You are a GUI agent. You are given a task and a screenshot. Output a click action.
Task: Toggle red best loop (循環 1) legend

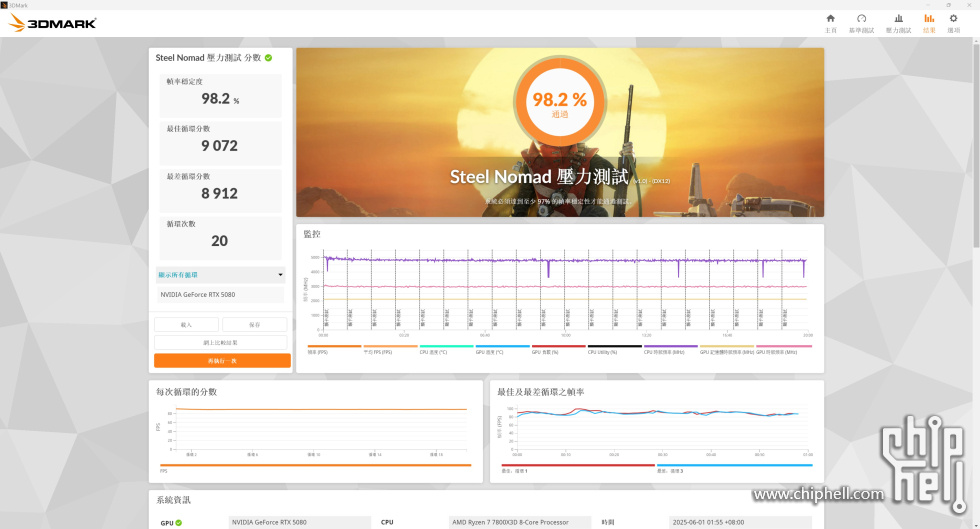578,465
